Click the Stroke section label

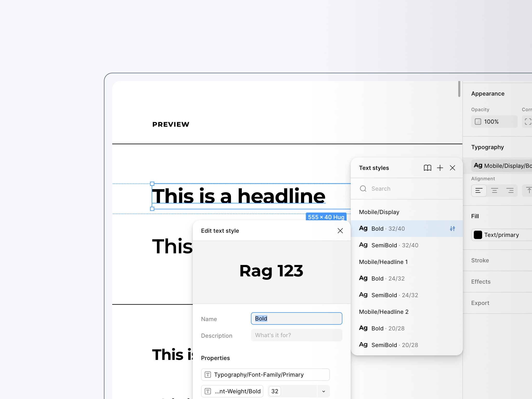tap(480, 260)
